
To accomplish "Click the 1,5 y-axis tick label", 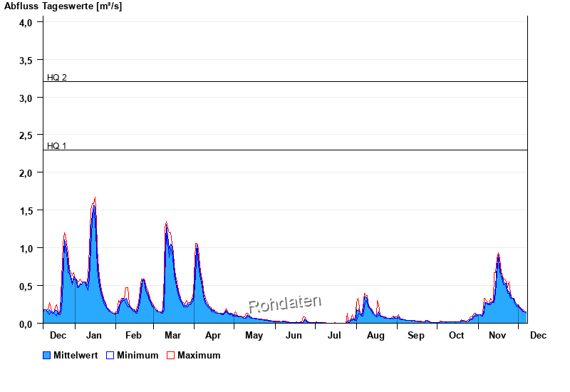I will (26, 211).
